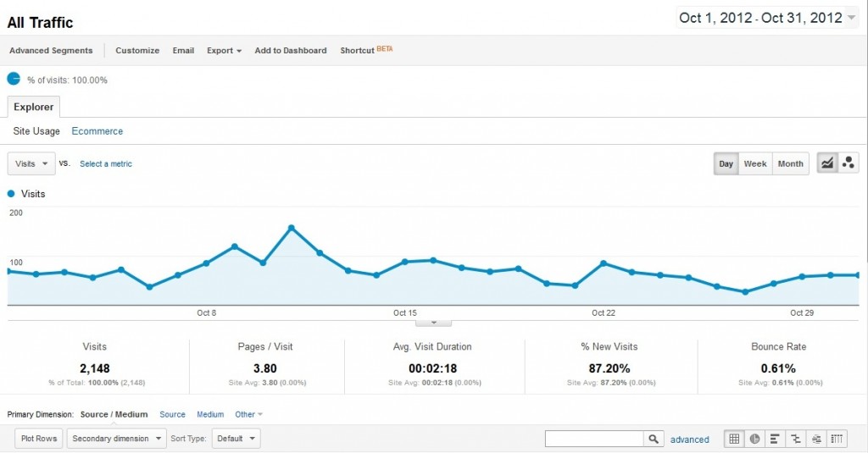Image resolution: width=868 pixels, height=453 pixels.
Task: Click the Plot Rows button
Action: [x=39, y=439]
